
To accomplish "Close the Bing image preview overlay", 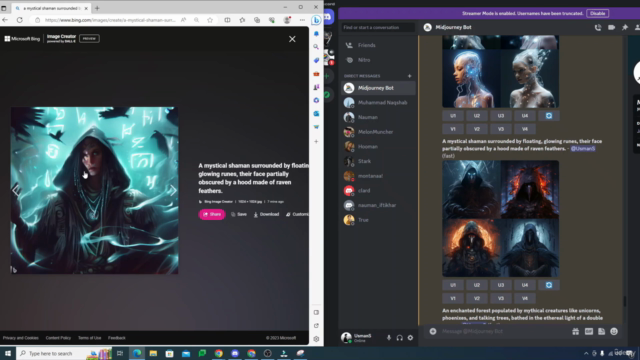I will click(x=292, y=39).
